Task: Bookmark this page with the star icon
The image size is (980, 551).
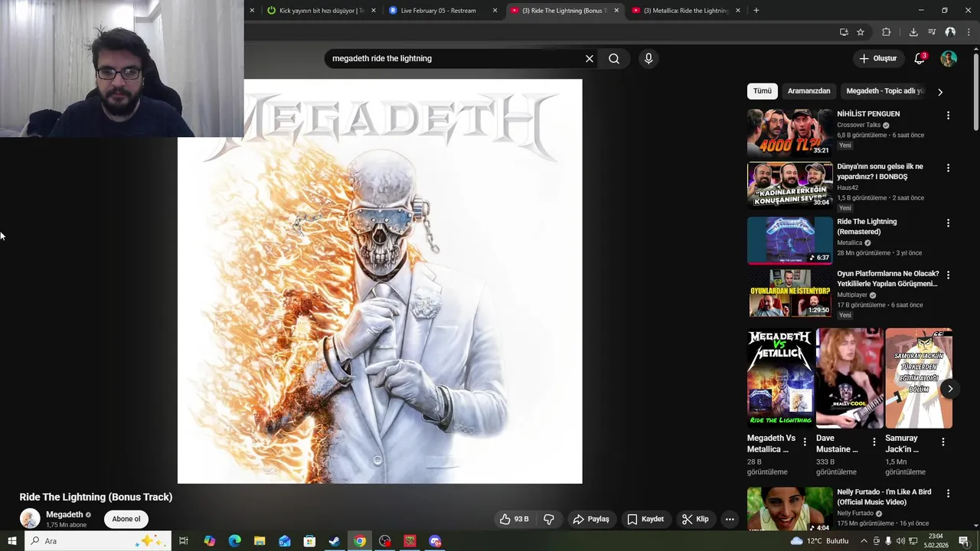Action: [x=861, y=32]
